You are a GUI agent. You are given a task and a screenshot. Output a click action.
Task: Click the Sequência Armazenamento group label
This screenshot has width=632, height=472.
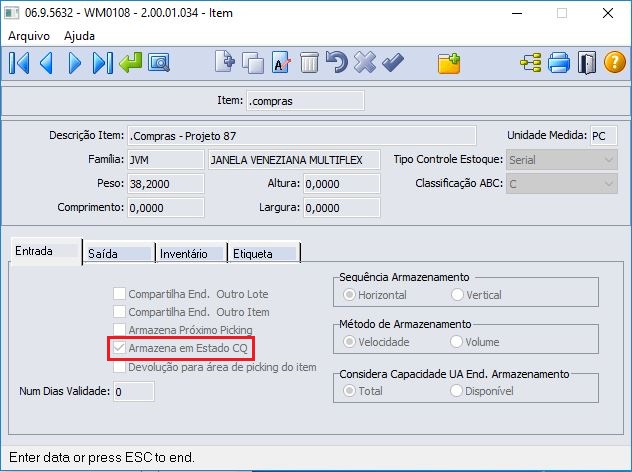pos(404,277)
